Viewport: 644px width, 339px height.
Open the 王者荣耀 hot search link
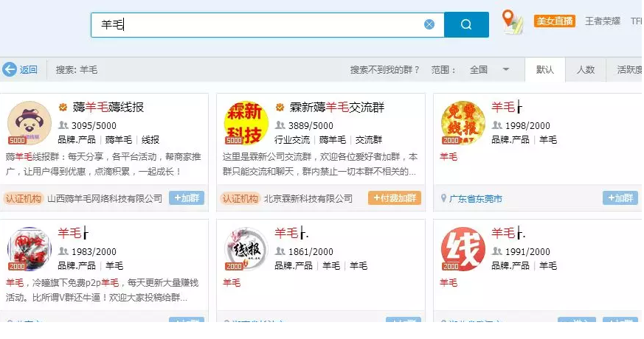603,21
